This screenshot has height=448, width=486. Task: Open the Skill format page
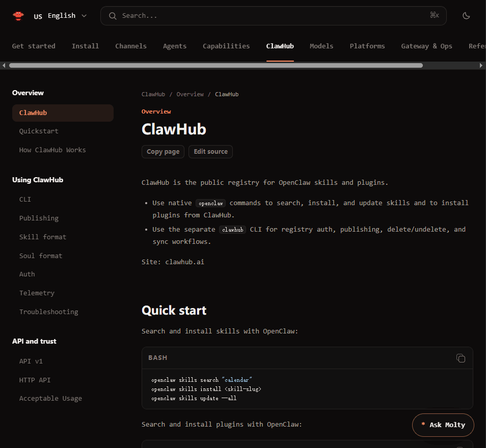pos(43,237)
